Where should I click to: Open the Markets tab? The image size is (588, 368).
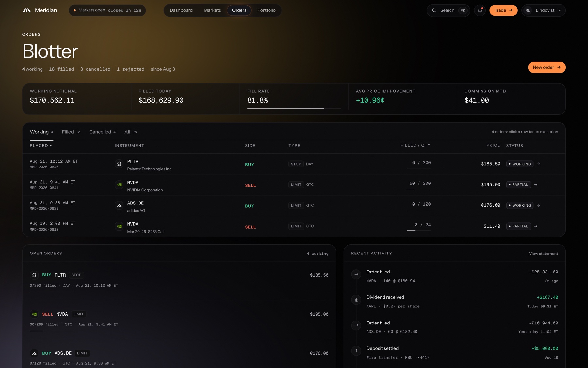(212, 10)
